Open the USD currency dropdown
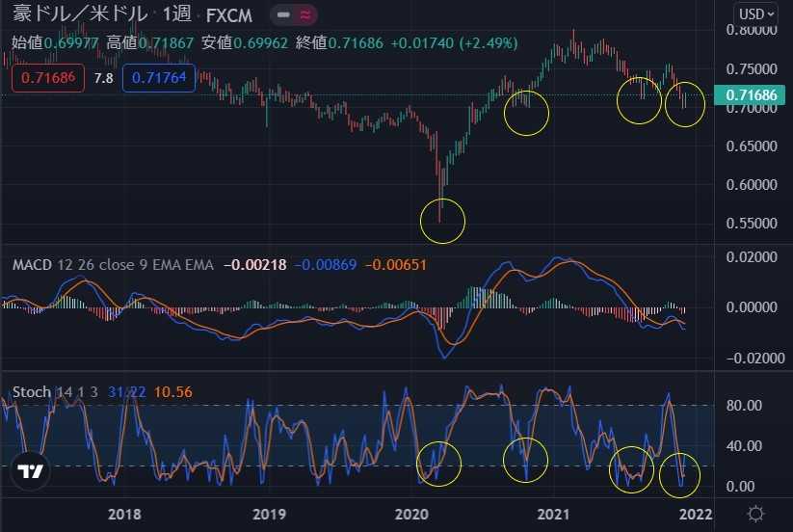Viewport: 793px width, 532px height. (756, 14)
